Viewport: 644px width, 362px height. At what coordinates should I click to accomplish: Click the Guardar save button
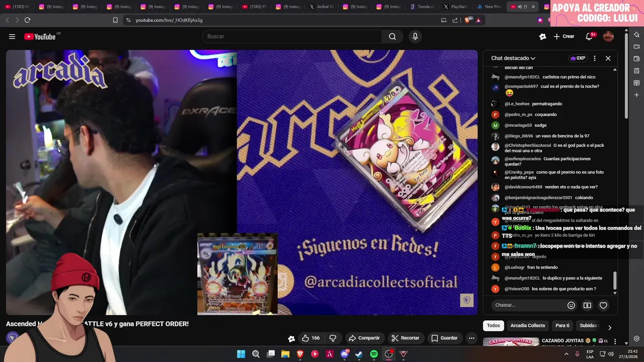[x=445, y=338]
